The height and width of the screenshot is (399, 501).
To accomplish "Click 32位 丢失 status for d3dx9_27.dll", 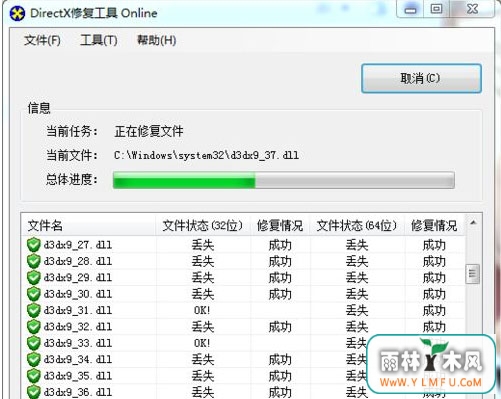I will tap(203, 245).
